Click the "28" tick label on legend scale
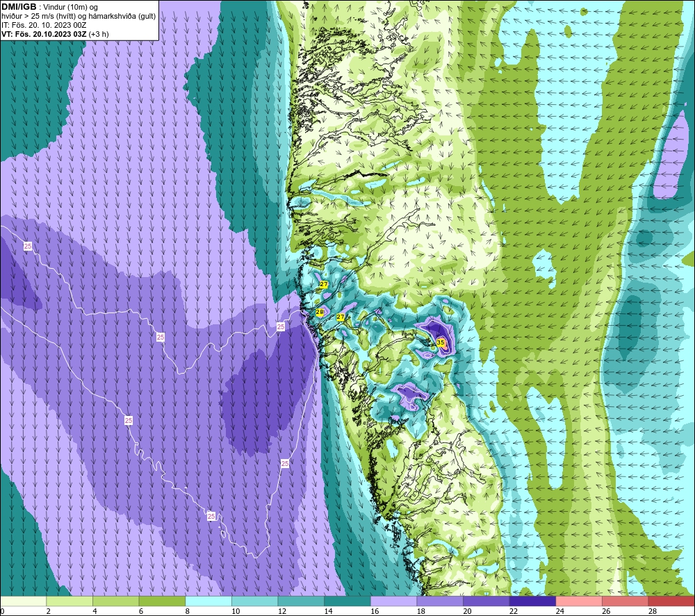The image size is (695, 616). [x=653, y=611]
